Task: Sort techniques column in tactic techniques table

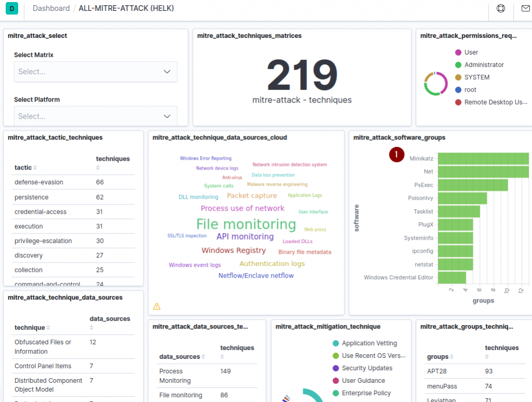Action: point(98,168)
